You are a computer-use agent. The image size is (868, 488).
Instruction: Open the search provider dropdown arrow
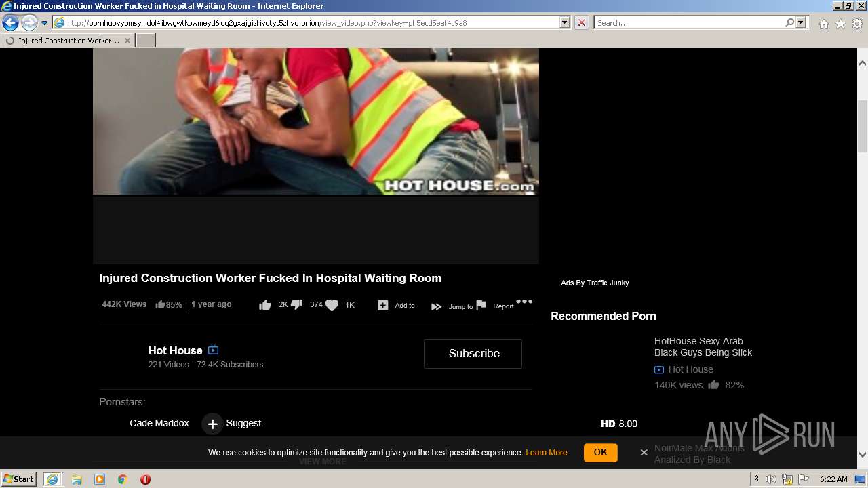pos(802,22)
